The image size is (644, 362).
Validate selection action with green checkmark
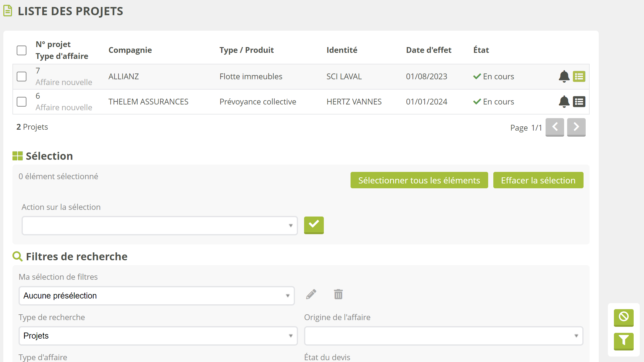tap(314, 225)
